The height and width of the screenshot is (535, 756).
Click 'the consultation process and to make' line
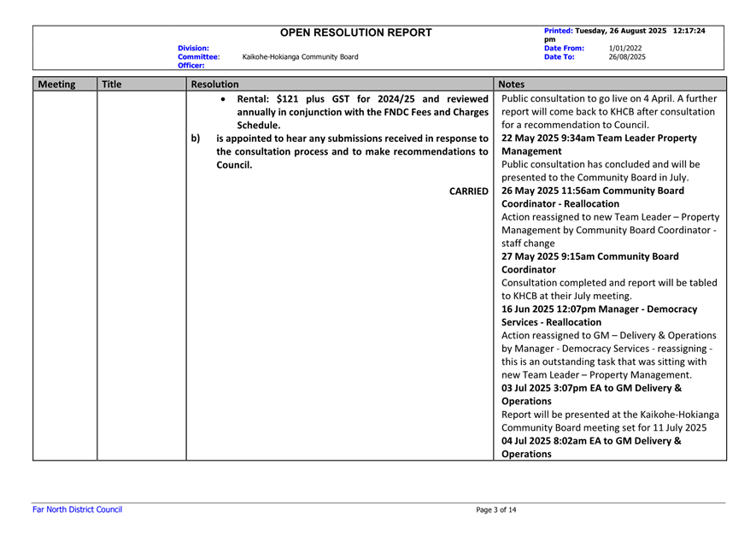[x=352, y=151]
